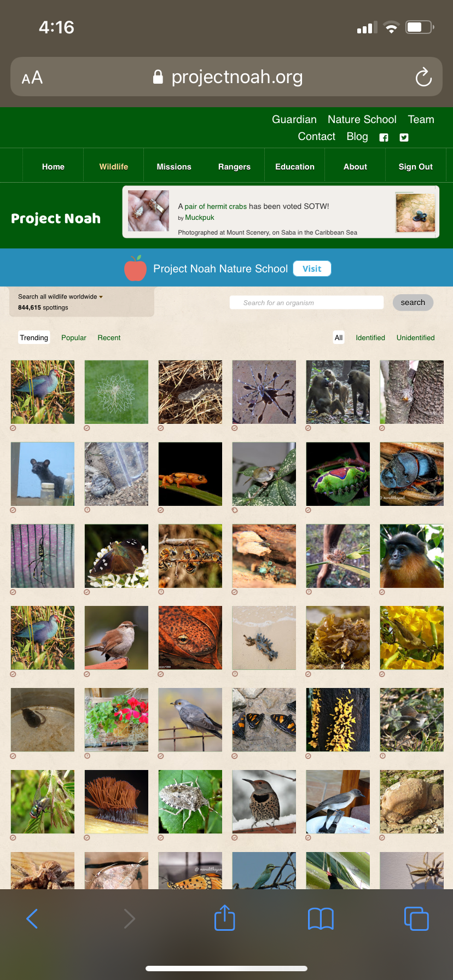This screenshot has width=453, height=980.
Task: Open the pair of hermit crabs link
Action: click(x=216, y=206)
